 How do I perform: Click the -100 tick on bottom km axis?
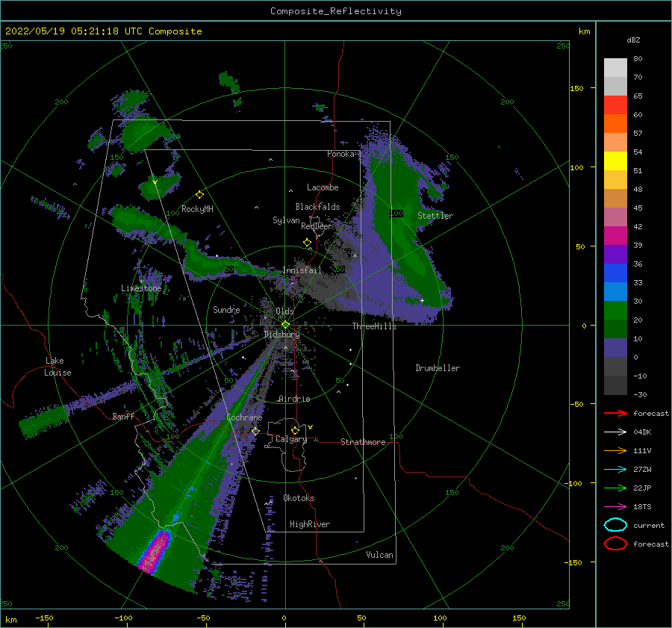tap(123, 618)
